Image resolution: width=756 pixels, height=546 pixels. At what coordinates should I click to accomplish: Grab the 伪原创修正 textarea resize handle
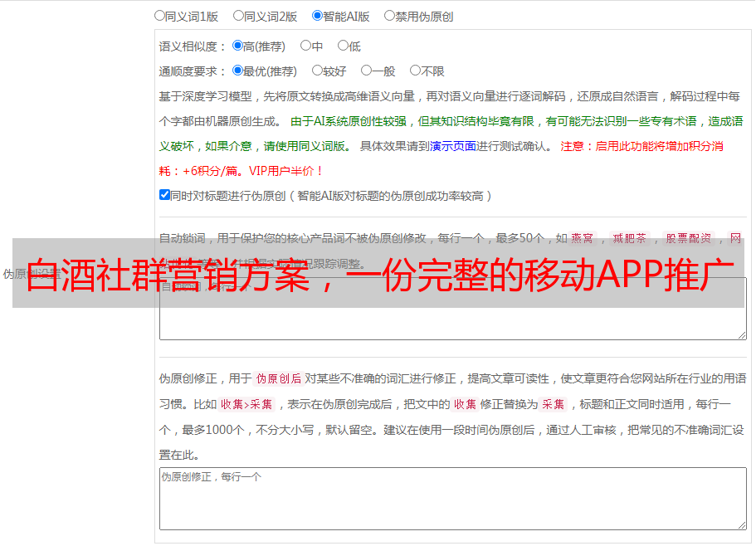click(x=741, y=524)
